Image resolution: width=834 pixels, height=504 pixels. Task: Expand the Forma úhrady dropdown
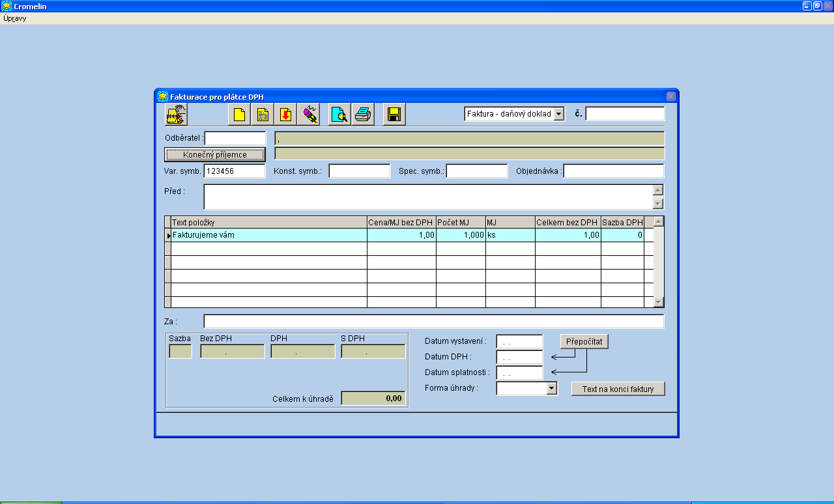point(552,388)
